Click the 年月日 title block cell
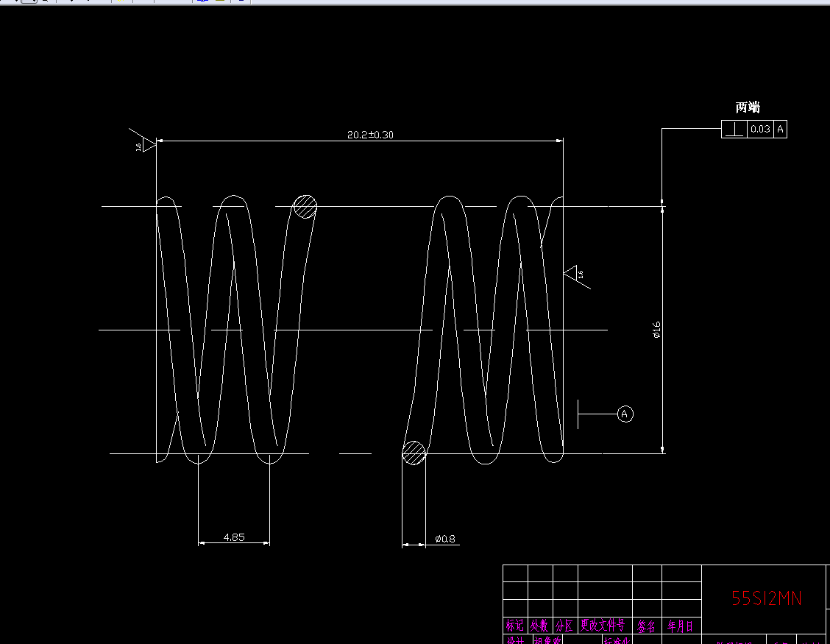 tap(681, 626)
